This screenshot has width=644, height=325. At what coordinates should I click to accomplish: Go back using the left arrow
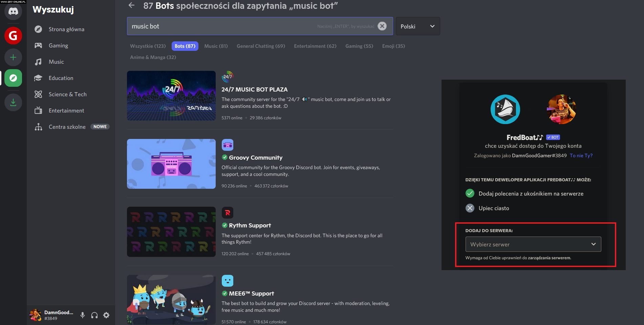coord(132,5)
